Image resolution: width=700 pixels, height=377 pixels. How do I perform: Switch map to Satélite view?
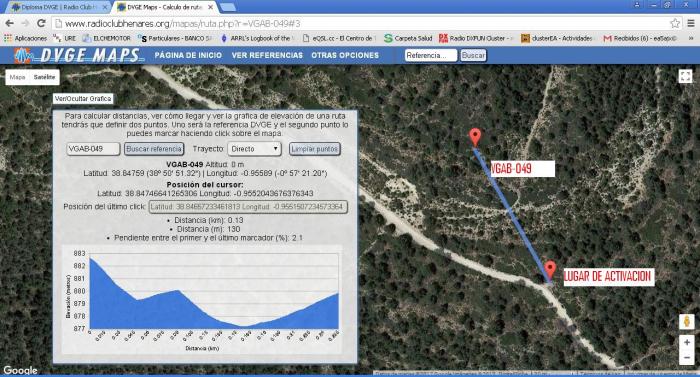click(x=44, y=77)
